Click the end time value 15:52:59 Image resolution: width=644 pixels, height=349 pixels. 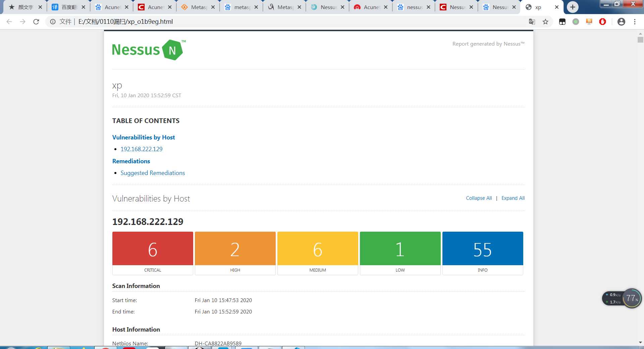(x=223, y=312)
